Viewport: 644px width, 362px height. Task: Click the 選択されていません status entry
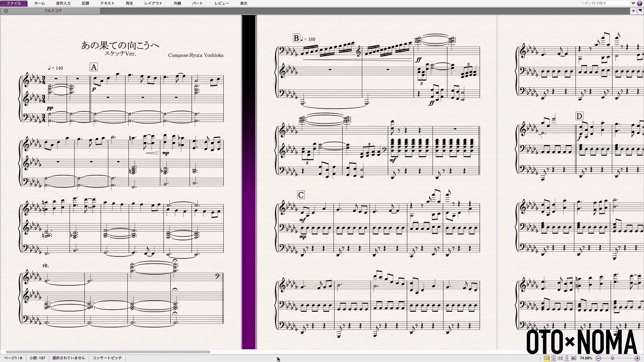pos(69,358)
